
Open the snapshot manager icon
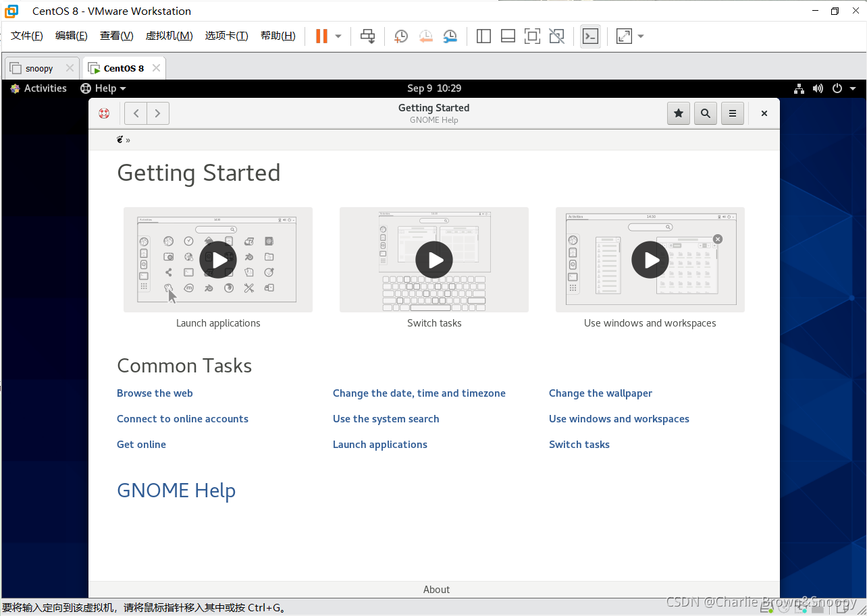[x=450, y=36]
